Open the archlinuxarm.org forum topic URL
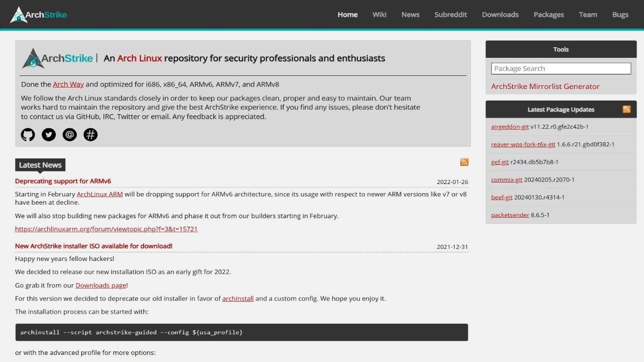This screenshot has height=362, width=644. coord(106,229)
